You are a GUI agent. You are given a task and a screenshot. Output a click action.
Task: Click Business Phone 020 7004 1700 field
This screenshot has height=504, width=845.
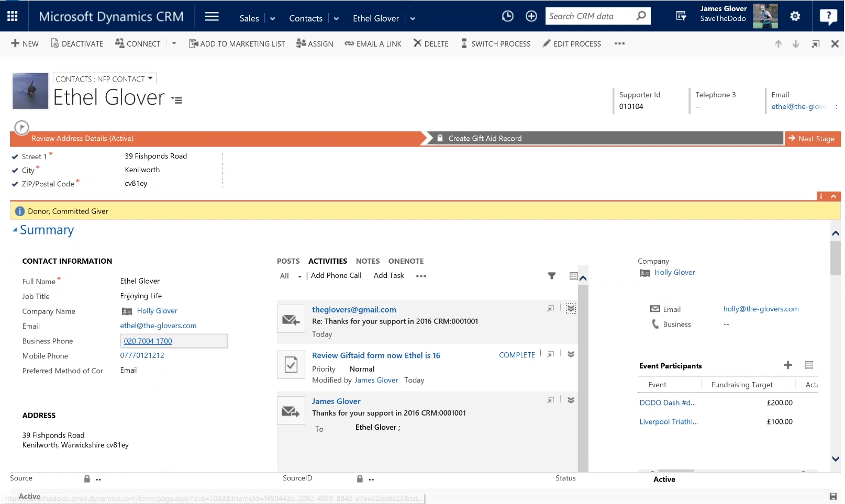174,341
